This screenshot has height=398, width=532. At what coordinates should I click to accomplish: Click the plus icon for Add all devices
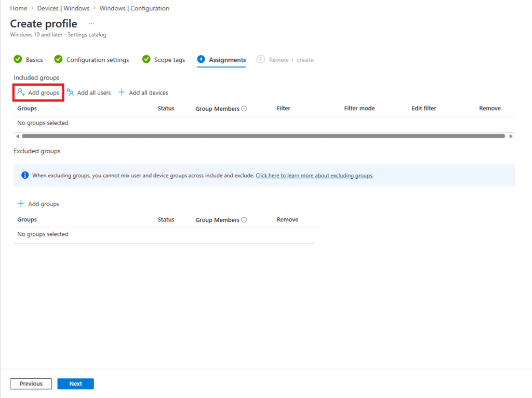tap(122, 92)
